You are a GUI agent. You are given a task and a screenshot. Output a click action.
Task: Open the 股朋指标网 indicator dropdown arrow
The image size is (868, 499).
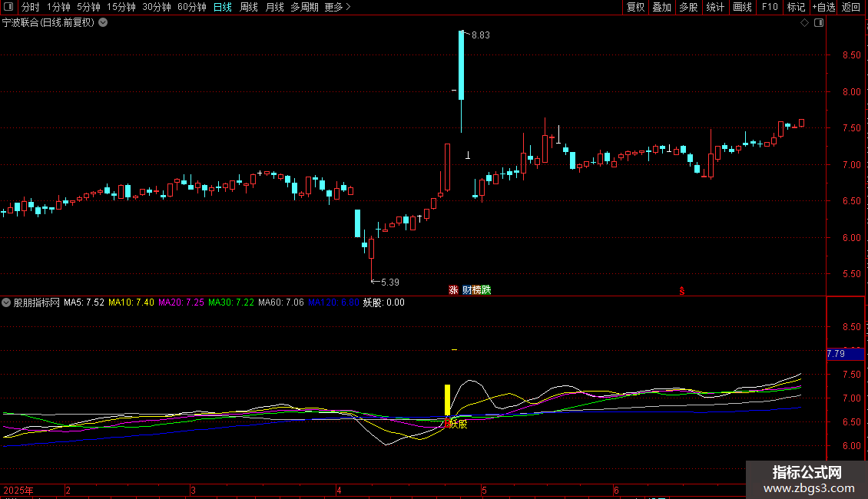click(x=6, y=302)
